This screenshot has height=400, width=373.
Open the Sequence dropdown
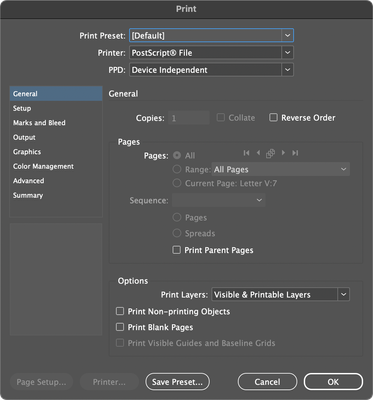(219, 200)
